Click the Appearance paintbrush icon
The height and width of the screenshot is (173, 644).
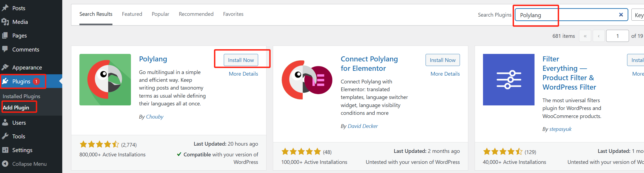tap(5, 67)
